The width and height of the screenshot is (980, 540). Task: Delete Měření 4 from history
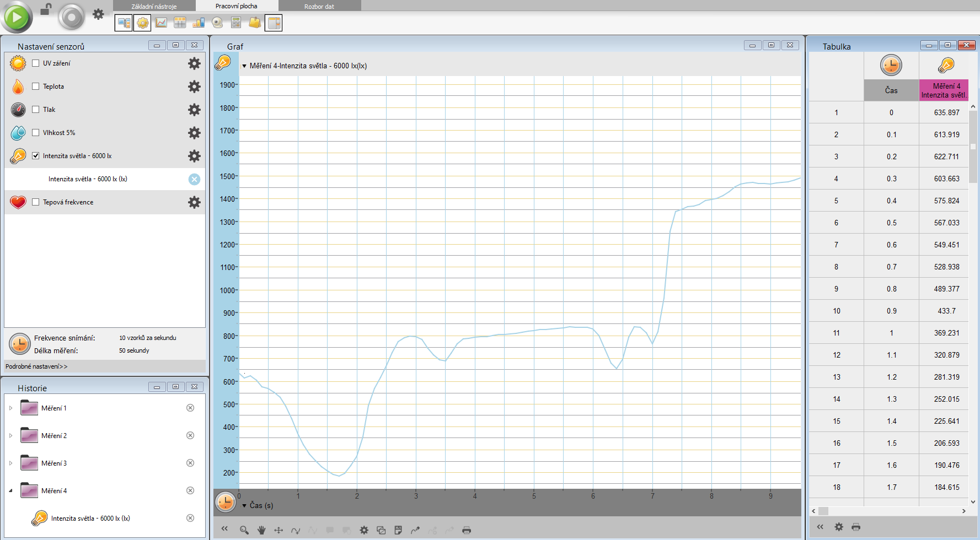click(190, 490)
